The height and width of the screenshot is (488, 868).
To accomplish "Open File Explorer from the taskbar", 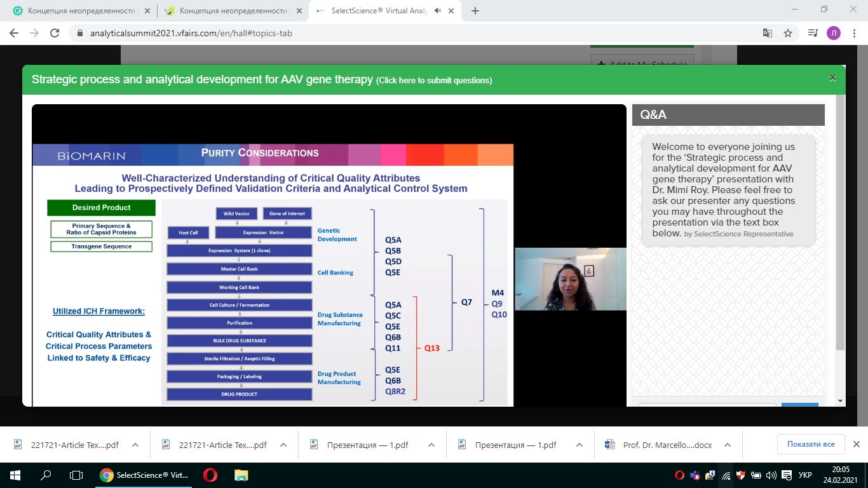I will (241, 475).
